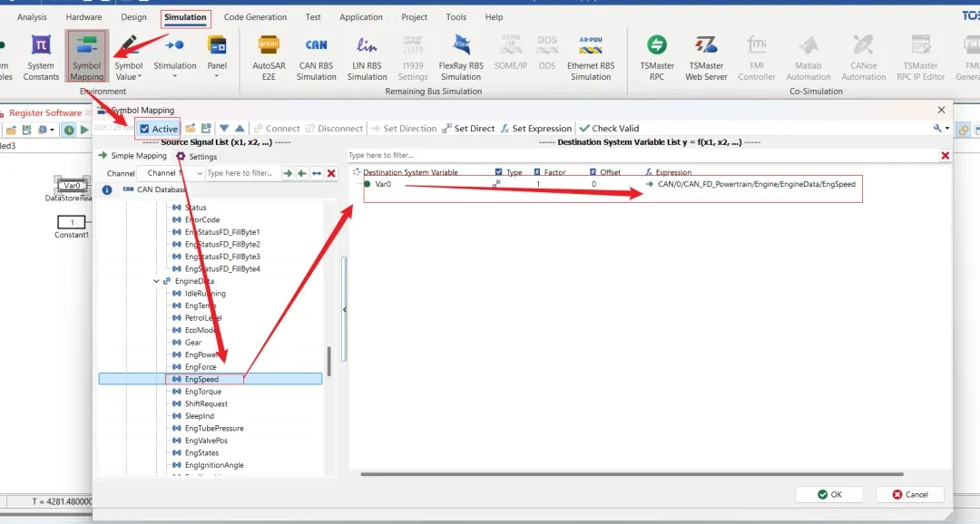Click Set Expression in the mapping toolbar
Viewport: 980px width, 524px height.
tap(536, 129)
